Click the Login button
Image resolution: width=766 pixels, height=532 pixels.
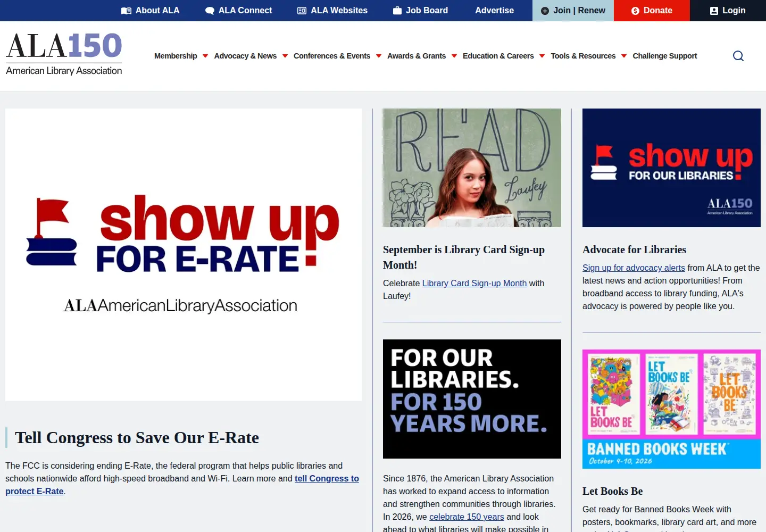[x=728, y=11]
